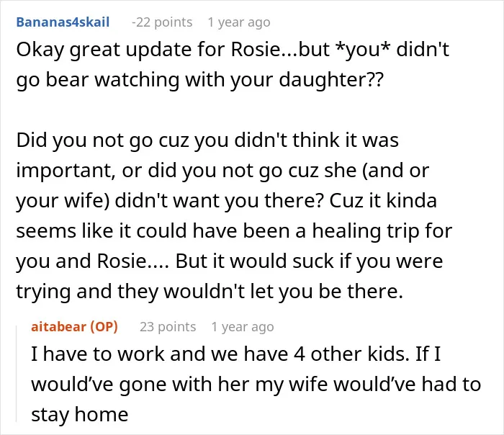This screenshot has width=504, height=435.
Task: Click the line starting "you and Rosie...."
Action: pyautogui.click(x=230, y=261)
